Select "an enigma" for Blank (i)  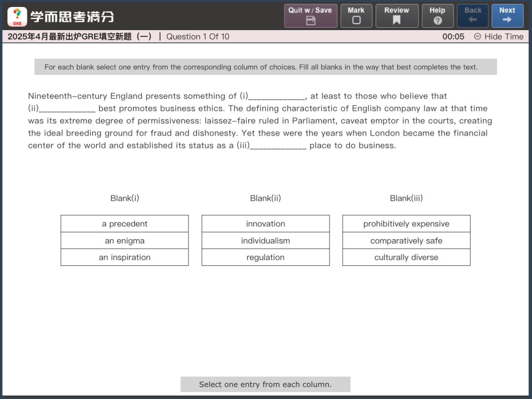[x=125, y=240]
